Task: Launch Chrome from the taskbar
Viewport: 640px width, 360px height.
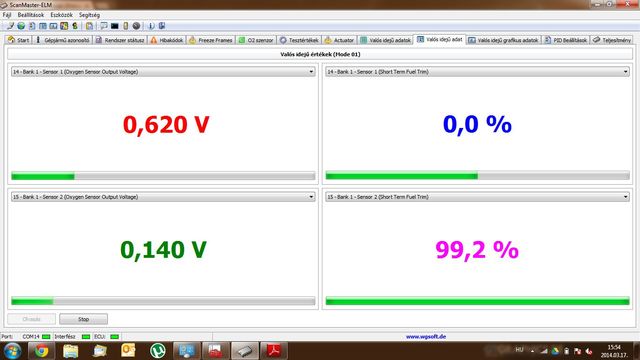Action: point(41,351)
